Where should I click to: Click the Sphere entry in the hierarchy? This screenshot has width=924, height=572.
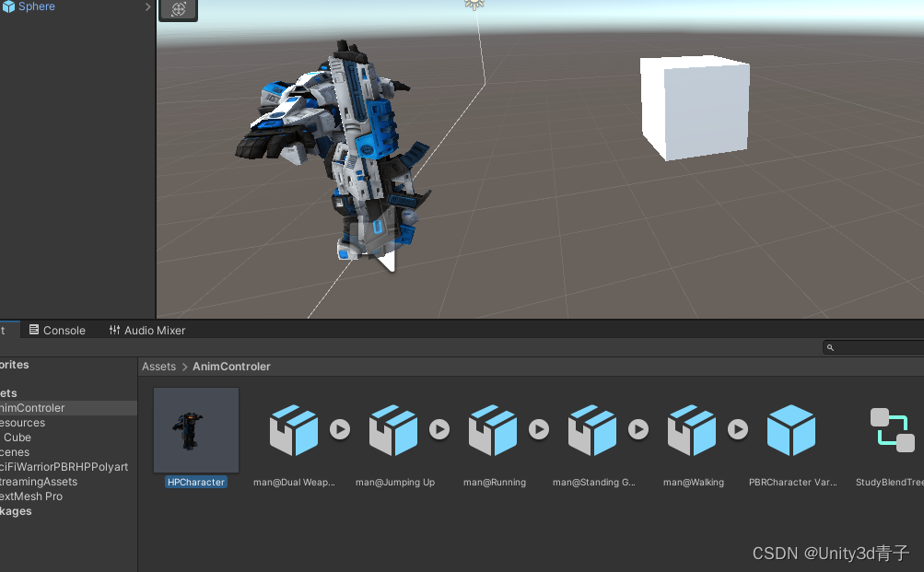pos(37,6)
